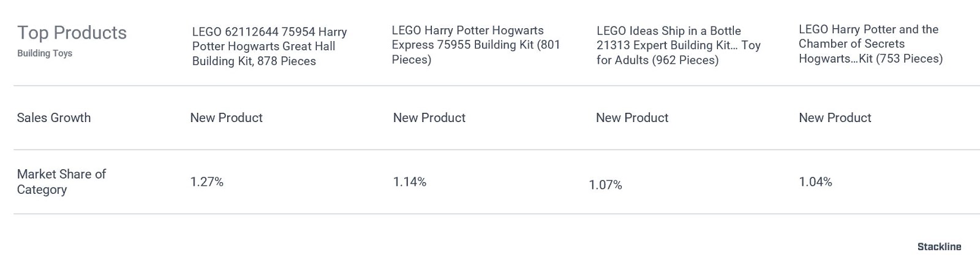Click the 1.14% market share value
Viewport: 980px width, 260px height.
tap(410, 182)
